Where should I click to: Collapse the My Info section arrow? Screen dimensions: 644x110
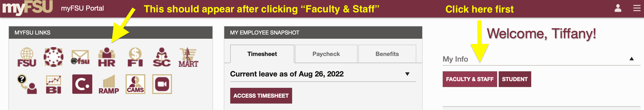631,59
